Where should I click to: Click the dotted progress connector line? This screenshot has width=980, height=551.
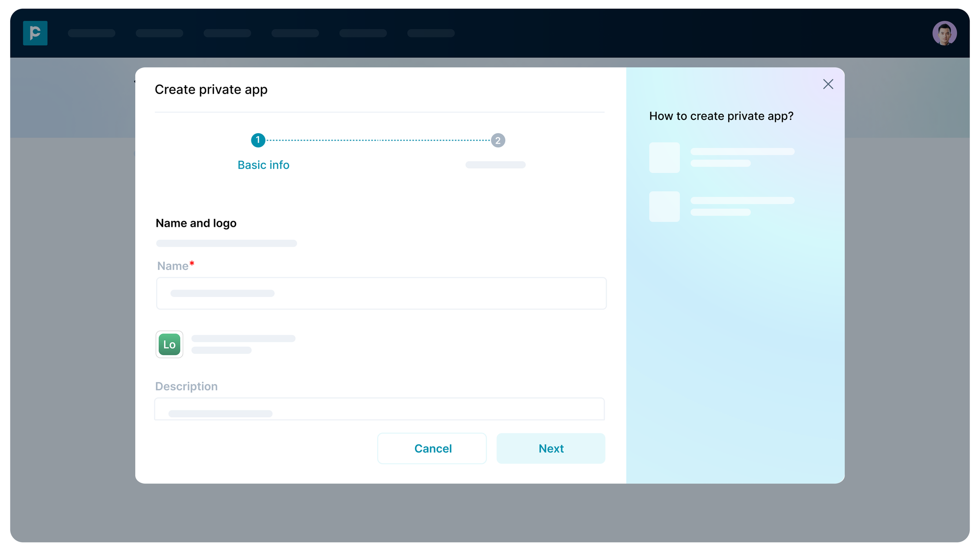tap(377, 140)
